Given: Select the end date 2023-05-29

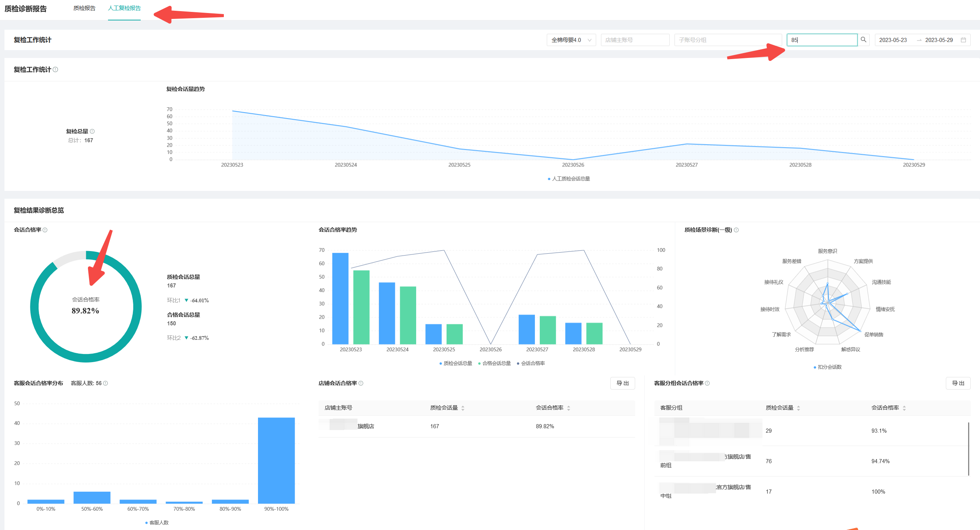Looking at the screenshot, I should coord(939,40).
